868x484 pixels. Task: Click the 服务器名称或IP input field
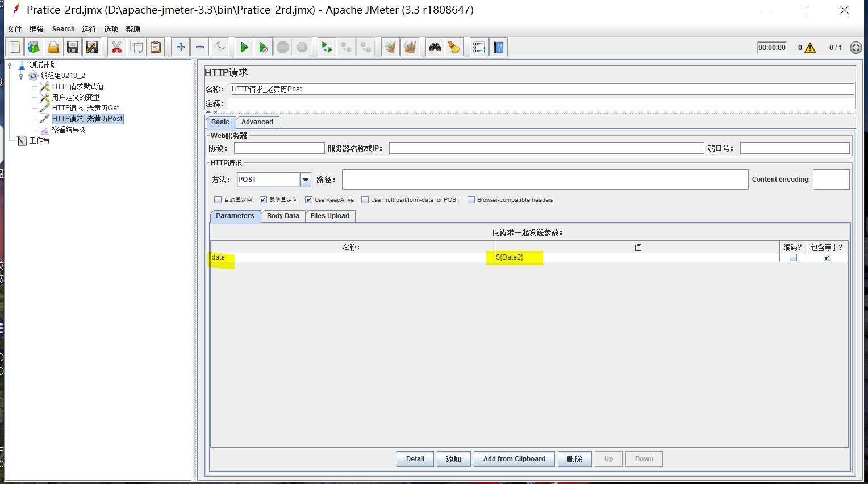pyautogui.click(x=546, y=148)
